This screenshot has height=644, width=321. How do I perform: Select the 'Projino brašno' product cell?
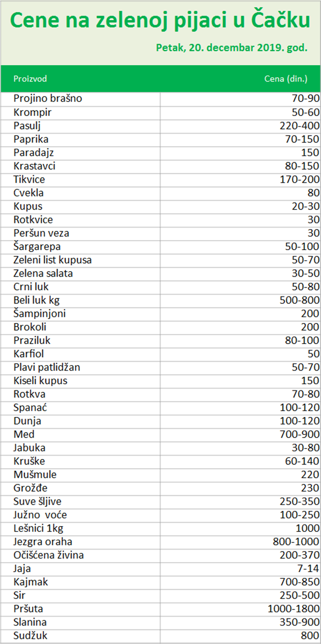[x=48, y=98]
